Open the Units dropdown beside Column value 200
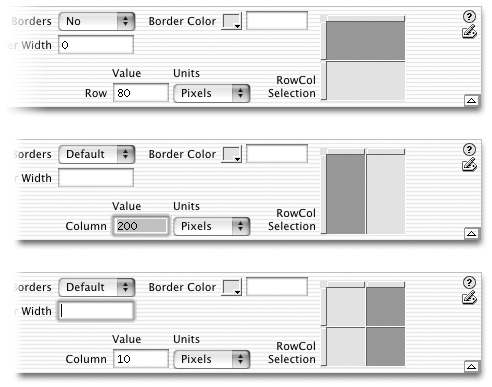This screenshot has width=492, height=387. click(x=212, y=226)
